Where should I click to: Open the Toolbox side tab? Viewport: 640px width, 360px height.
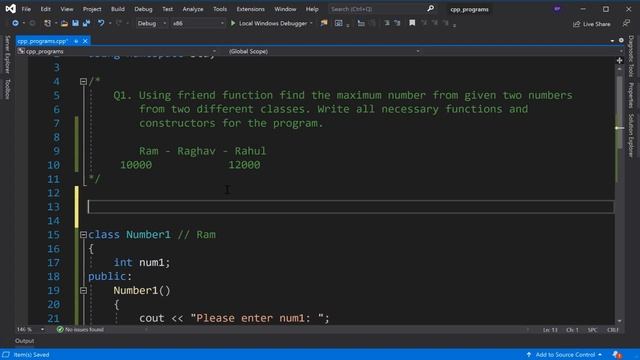(x=7, y=89)
